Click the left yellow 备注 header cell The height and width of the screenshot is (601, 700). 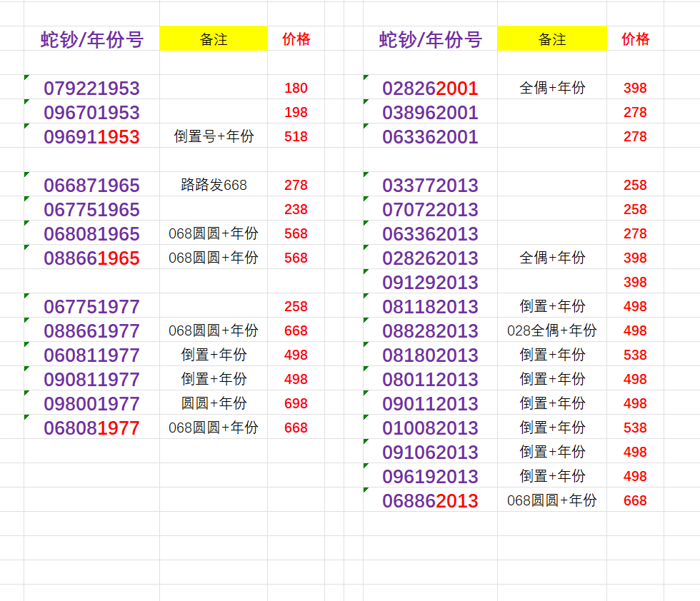(214, 39)
